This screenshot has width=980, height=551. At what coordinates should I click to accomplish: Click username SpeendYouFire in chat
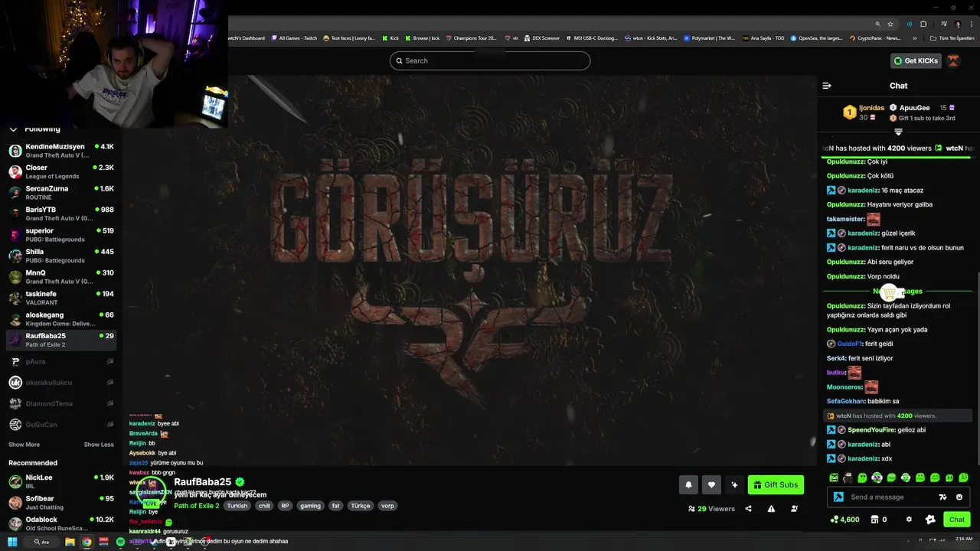coord(871,430)
